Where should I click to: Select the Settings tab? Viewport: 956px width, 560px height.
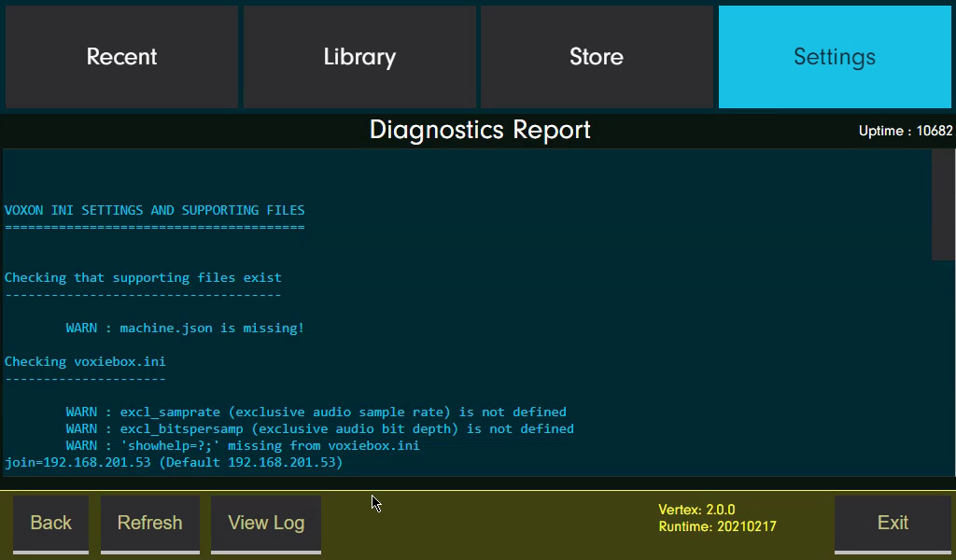pos(835,57)
